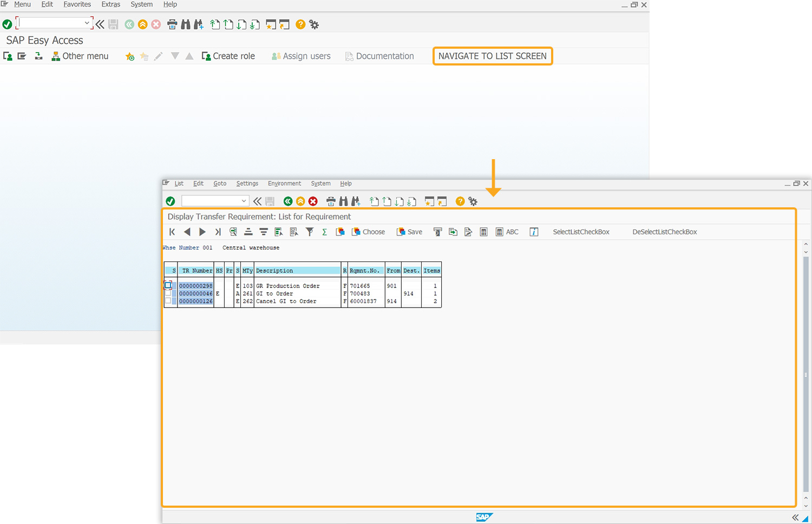This screenshot has width=812, height=524.
Task: Open command field dropdown in SAP Easy Access
Action: [x=87, y=23]
